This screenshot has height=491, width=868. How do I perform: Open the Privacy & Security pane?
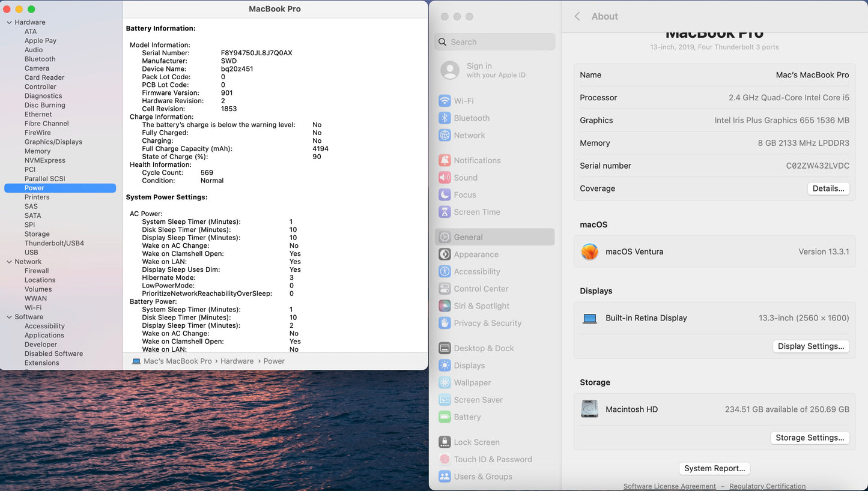pyautogui.click(x=487, y=323)
